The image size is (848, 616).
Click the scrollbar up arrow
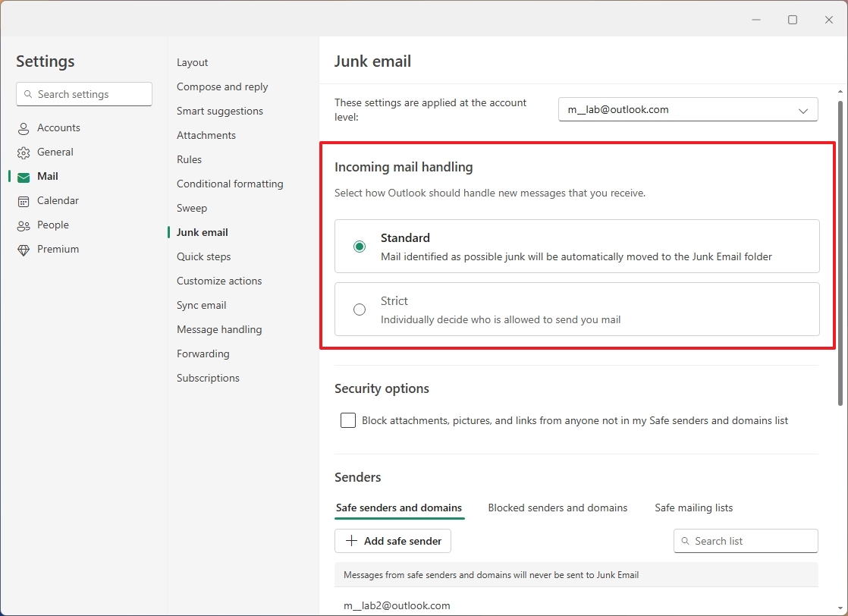840,92
